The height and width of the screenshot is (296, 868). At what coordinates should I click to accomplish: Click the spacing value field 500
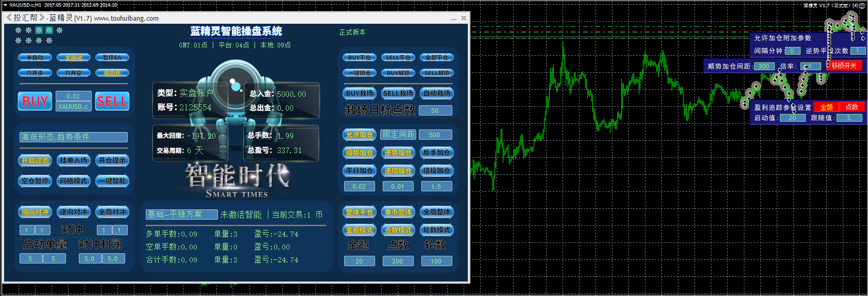pos(435,135)
